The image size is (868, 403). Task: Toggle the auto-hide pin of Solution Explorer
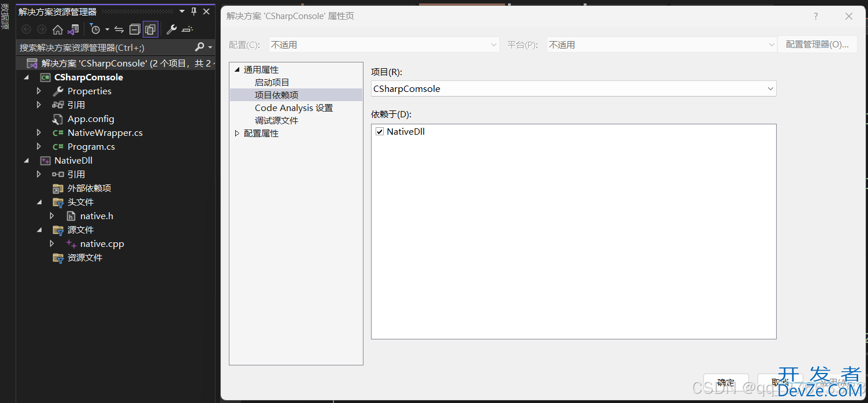click(x=194, y=12)
